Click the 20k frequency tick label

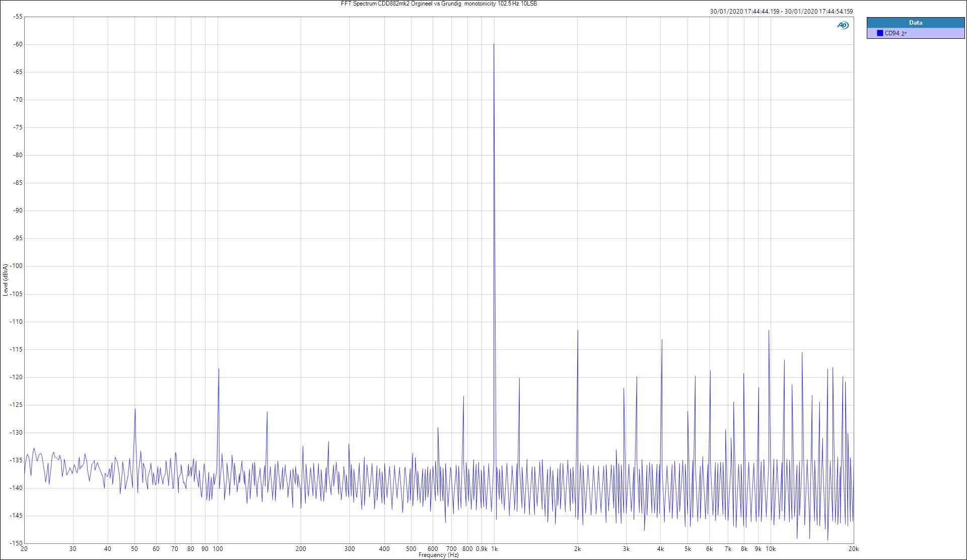coord(853,549)
